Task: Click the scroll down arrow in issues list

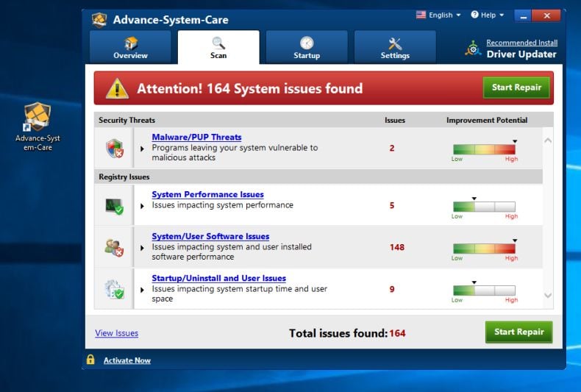Action: [548, 296]
